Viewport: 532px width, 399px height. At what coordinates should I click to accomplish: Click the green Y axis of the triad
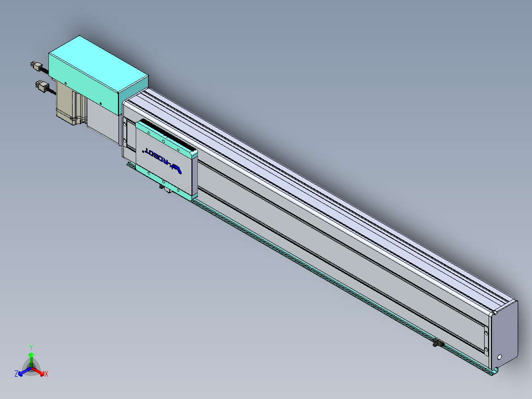[31, 358]
